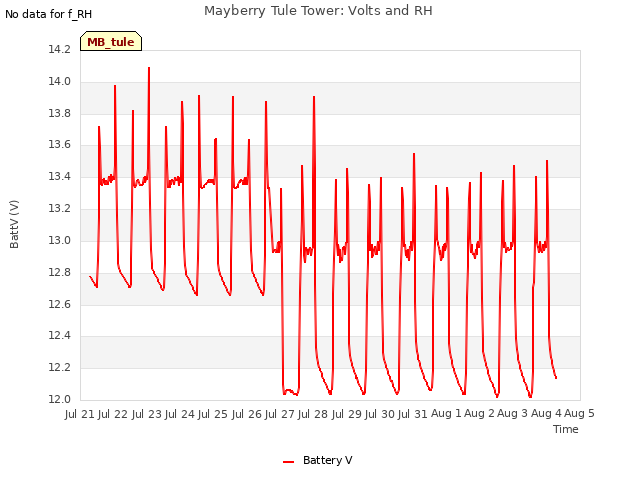Click the 12.0 y-axis tick label
Screen dimensions: 640x480
tap(59, 399)
